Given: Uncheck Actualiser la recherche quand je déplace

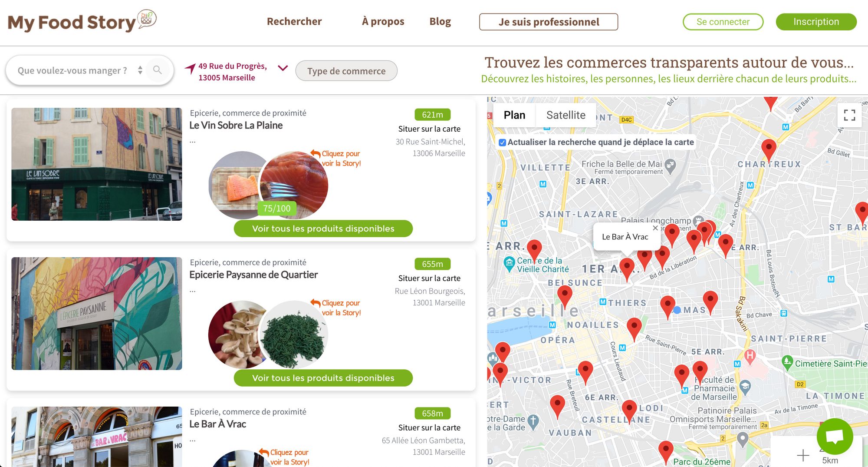Looking at the screenshot, I should coord(502,142).
